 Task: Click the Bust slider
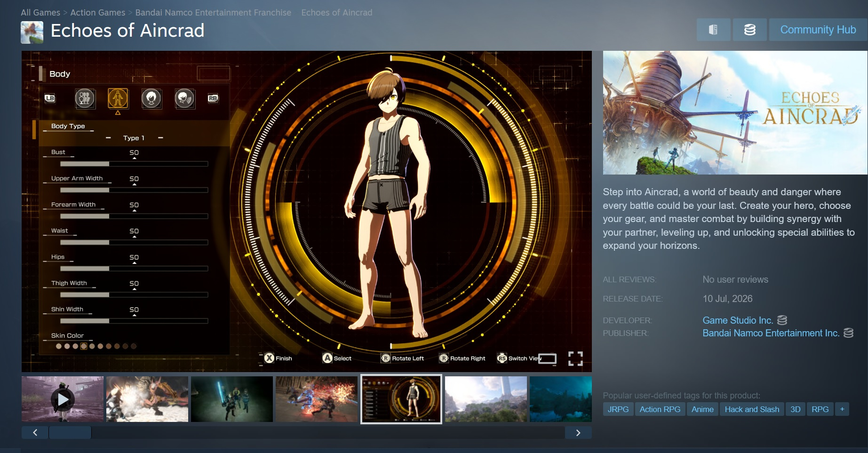[134, 164]
